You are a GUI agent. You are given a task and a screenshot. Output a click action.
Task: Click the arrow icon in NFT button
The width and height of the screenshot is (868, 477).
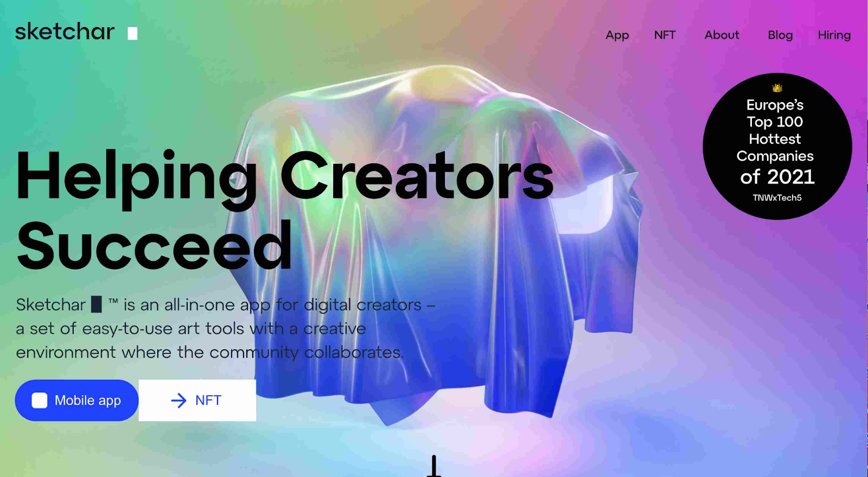pos(178,400)
